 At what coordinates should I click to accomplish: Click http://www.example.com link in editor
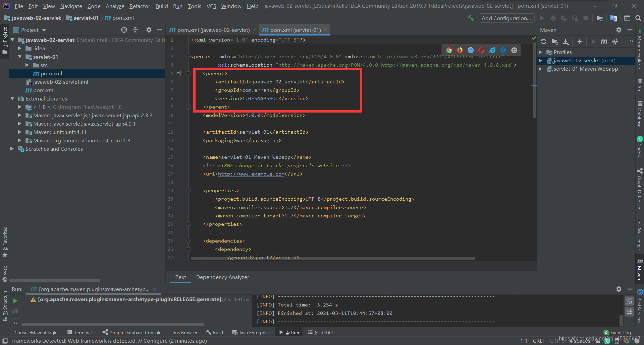[251, 174]
